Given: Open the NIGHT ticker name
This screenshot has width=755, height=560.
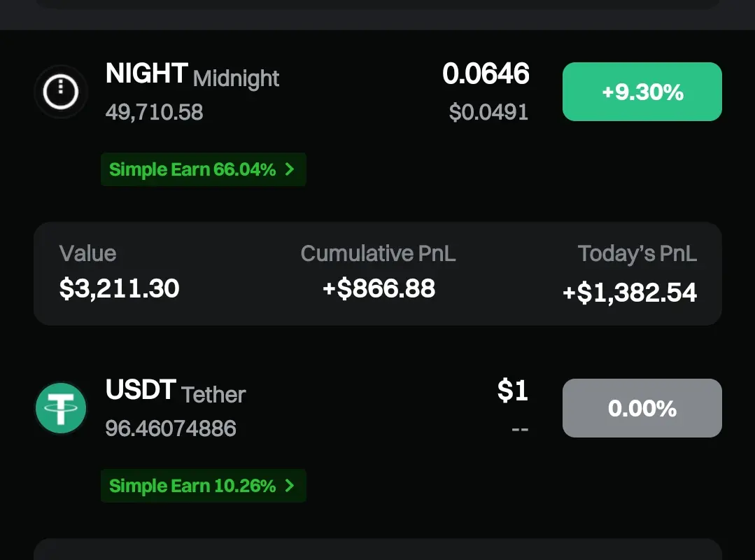Looking at the screenshot, I should 146,73.
